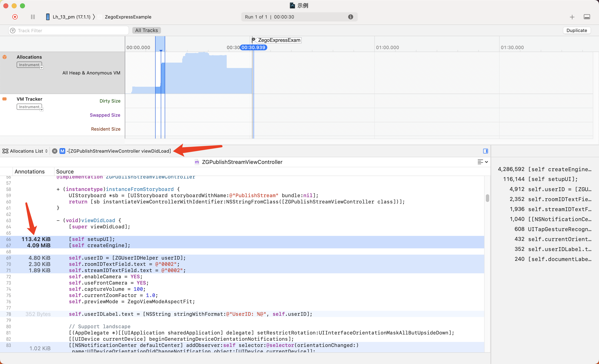The width and height of the screenshot is (599, 364).
Task: Click the M scope badge in filter bar
Action: coord(62,151)
